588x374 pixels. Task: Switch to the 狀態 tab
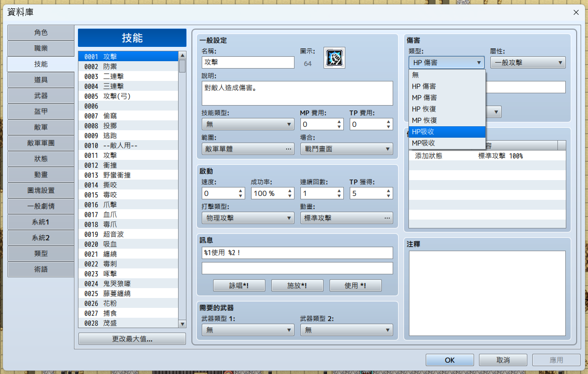[41, 159]
